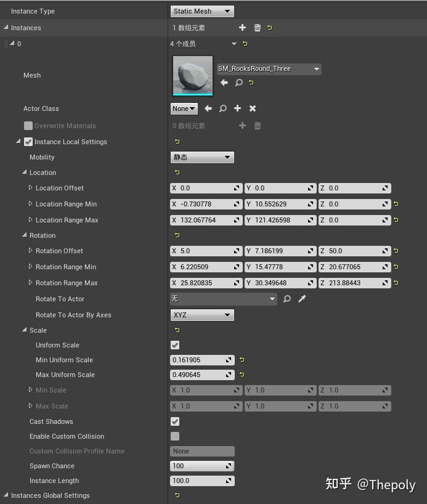Viewport: 427px width, 504px height.
Task: Click the Instance Length value field
Action: [x=202, y=481]
